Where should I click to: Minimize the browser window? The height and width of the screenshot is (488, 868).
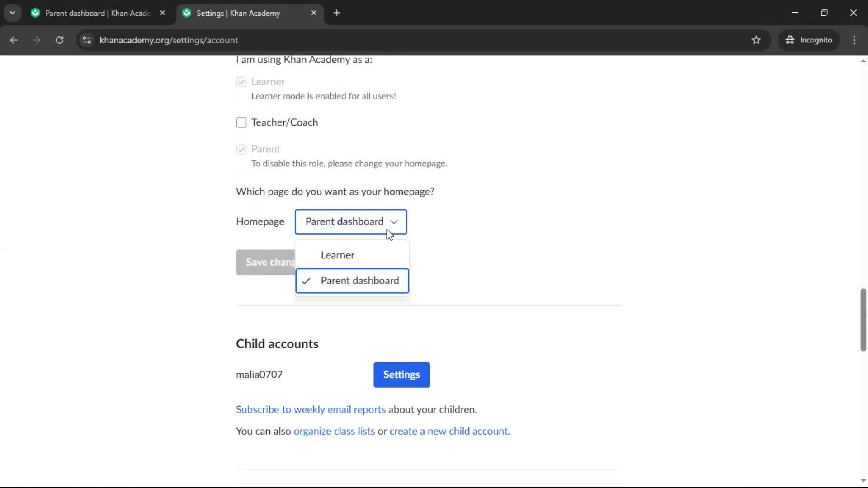point(795,13)
